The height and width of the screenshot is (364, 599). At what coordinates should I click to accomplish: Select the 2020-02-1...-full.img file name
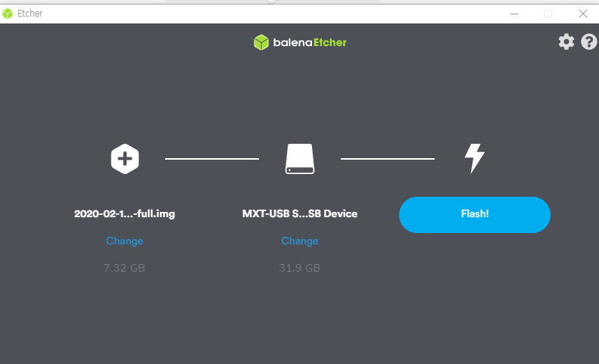(x=124, y=213)
